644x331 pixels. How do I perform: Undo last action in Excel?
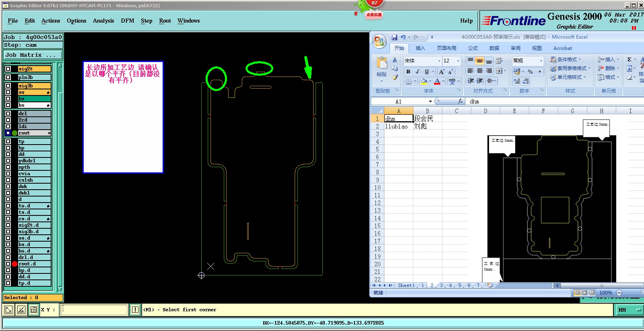(x=403, y=37)
